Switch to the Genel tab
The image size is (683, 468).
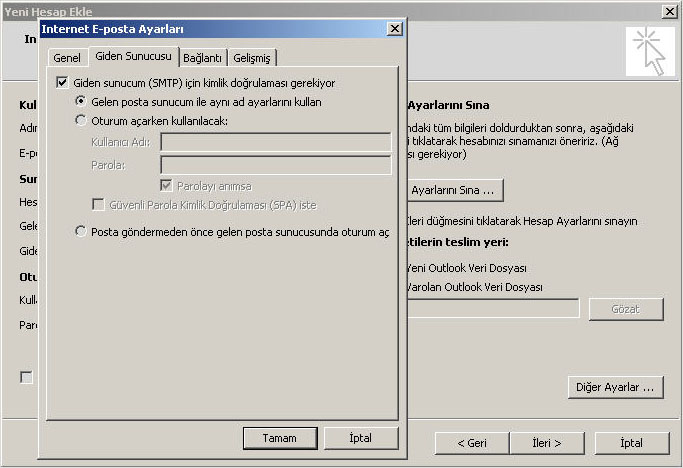[66, 58]
